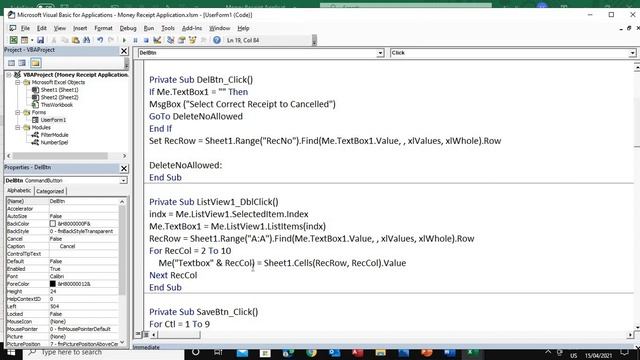640x360 pixels.
Task: Open the Chrome icon in taskbar
Action: click(311, 352)
